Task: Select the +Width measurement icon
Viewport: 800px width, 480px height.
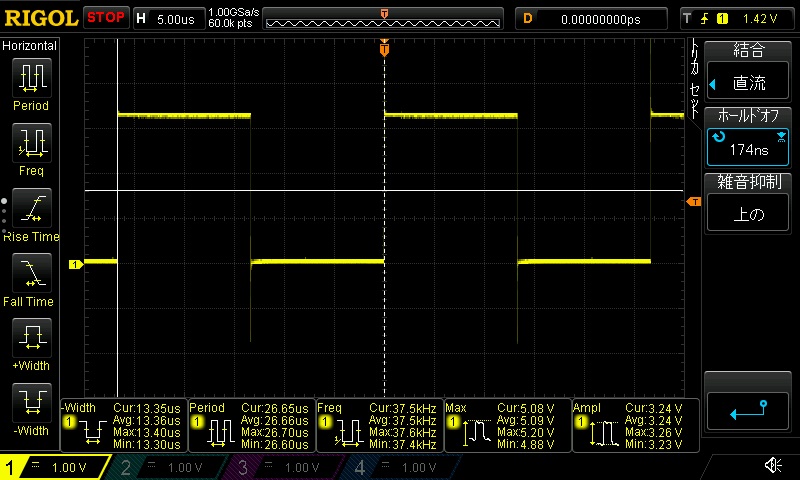Action: pyautogui.click(x=31, y=339)
